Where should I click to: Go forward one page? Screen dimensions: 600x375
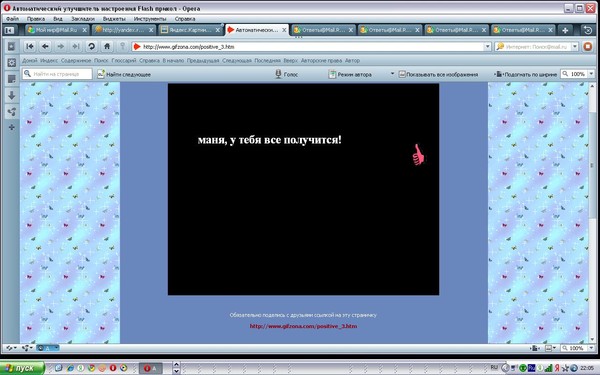pyautogui.click(x=60, y=46)
